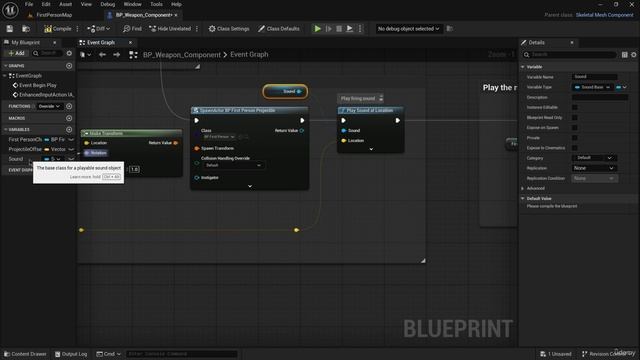Collapse the Variables section

click(x=6, y=129)
